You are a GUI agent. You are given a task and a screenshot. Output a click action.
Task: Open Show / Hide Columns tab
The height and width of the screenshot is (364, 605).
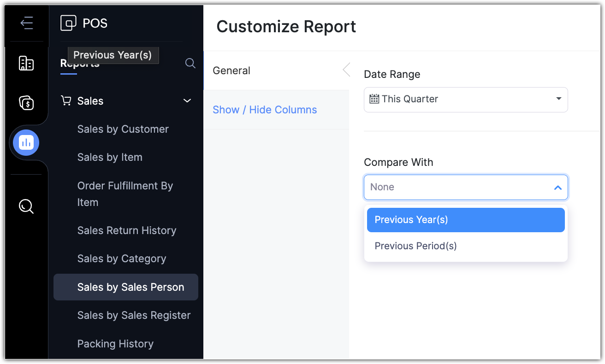click(x=265, y=110)
